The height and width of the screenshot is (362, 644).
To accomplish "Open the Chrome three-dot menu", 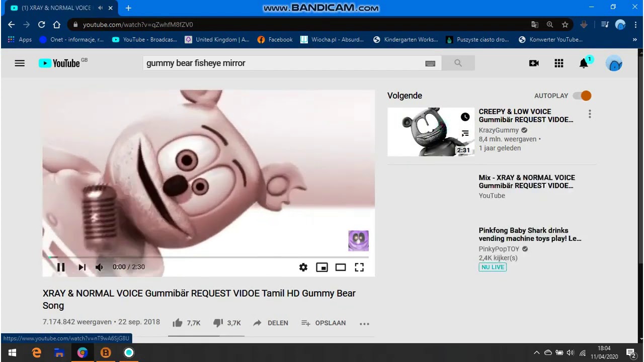I will coord(634,25).
